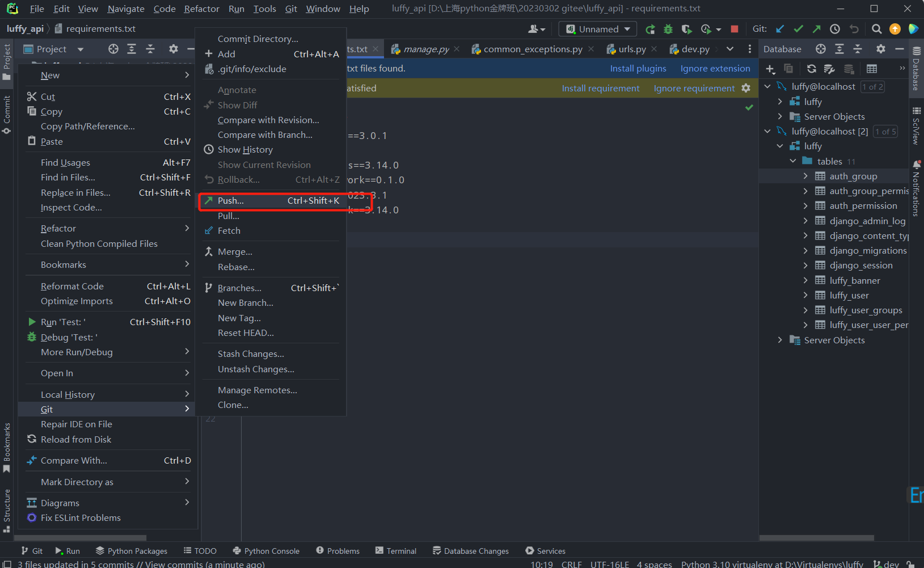Screen dimensions: 924x568
Task: Select Reload from Disk menu item
Action: point(107,439)
